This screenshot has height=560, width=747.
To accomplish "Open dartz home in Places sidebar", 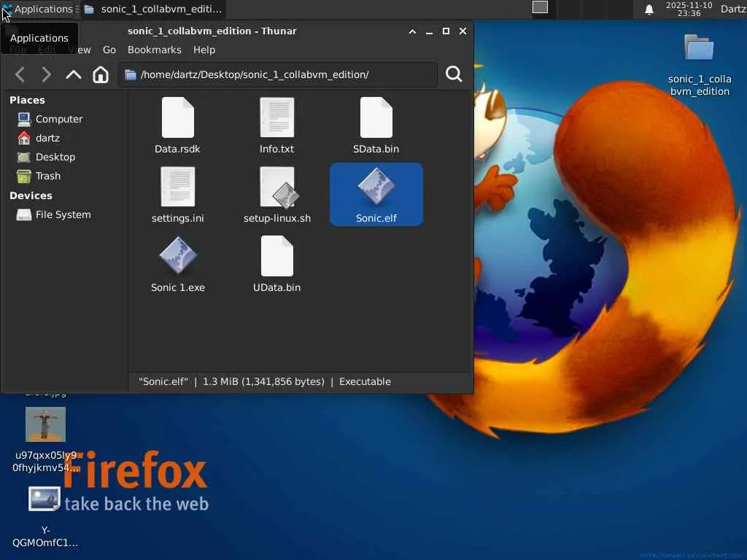I will pyautogui.click(x=38, y=138).
